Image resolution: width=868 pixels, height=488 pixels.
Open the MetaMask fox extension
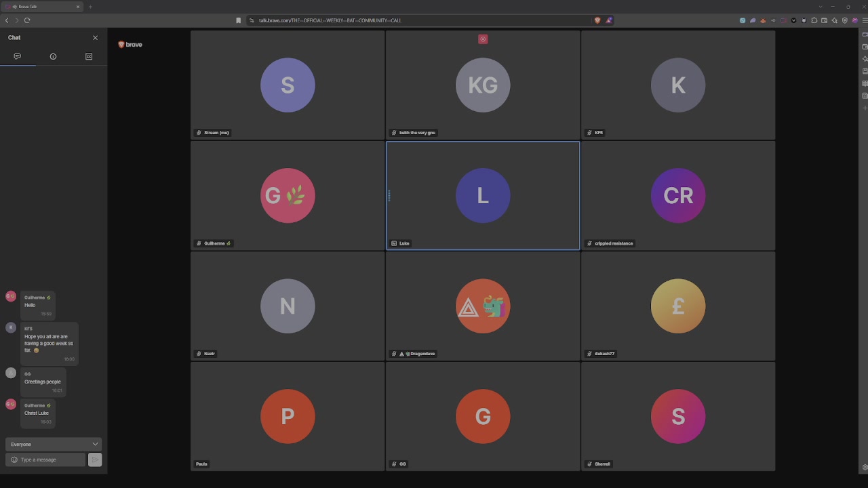tap(763, 20)
